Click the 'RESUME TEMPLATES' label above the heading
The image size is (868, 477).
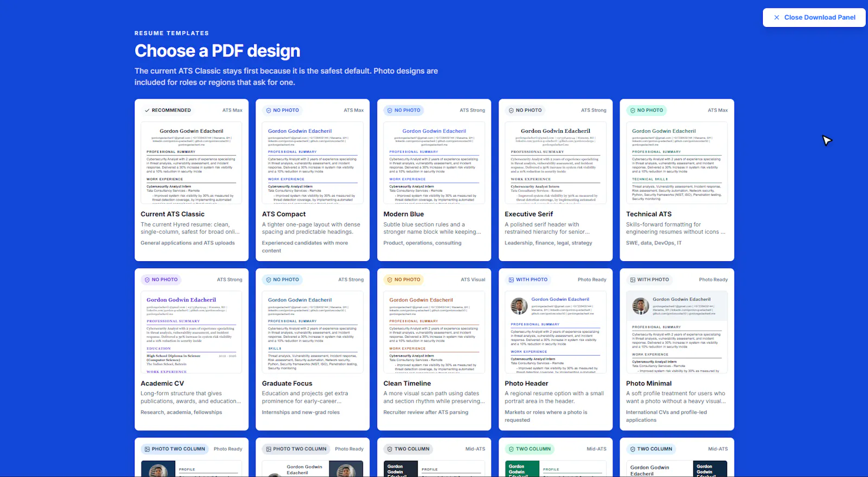click(171, 33)
